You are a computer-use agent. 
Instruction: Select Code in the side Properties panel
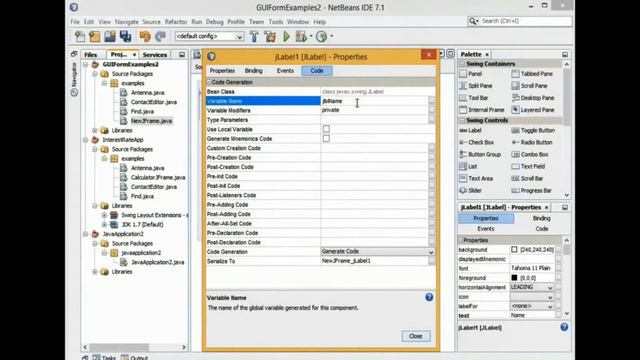[542, 229]
